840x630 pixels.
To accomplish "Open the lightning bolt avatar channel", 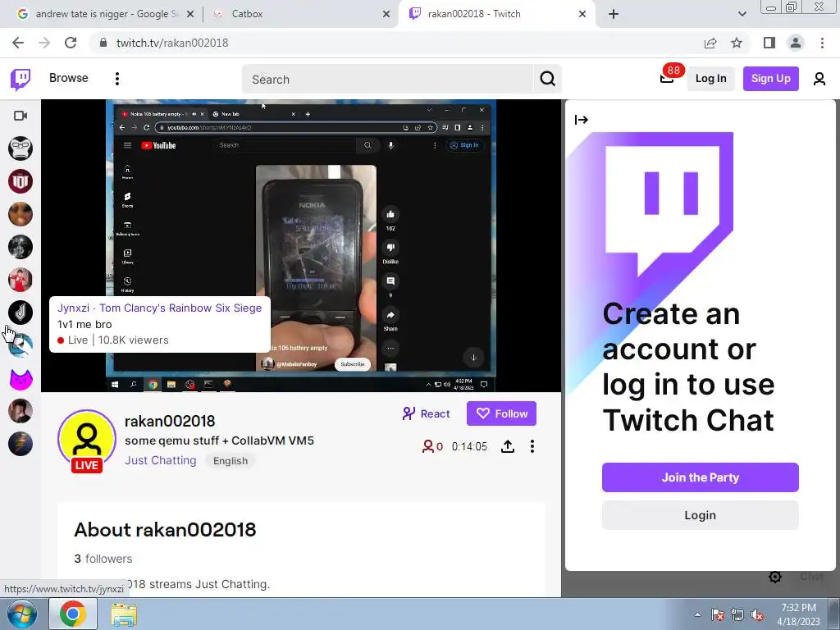I will [x=21, y=444].
